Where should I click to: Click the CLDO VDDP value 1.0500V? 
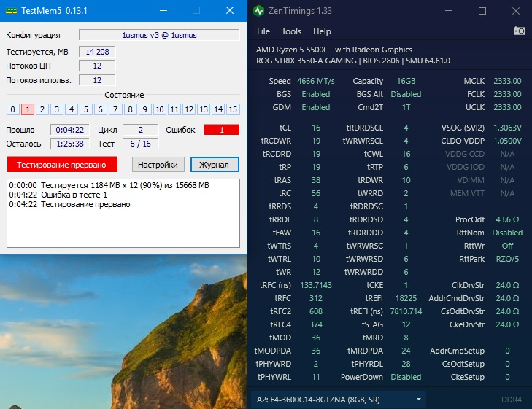pos(507,141)
